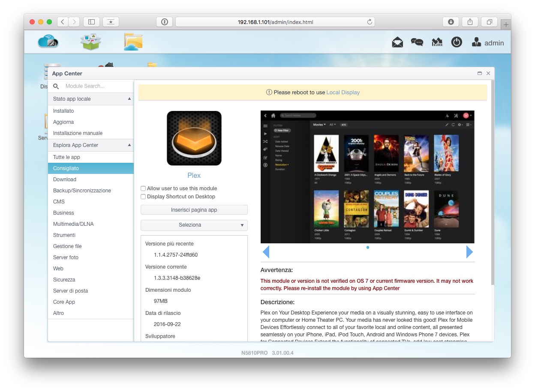Viewport: 535px width, 392px height.
Task: Collapse the Esplora App Center section
Action: [x=129, y=145]
